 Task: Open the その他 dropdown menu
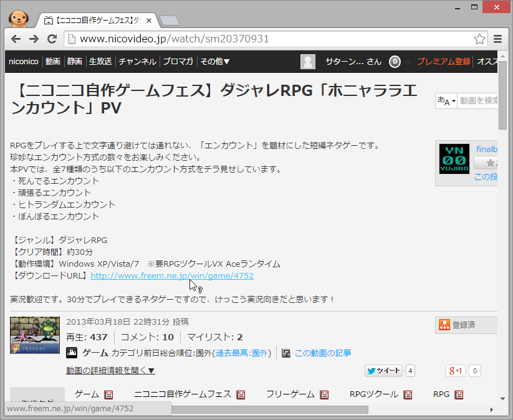(x=214, y=62)
